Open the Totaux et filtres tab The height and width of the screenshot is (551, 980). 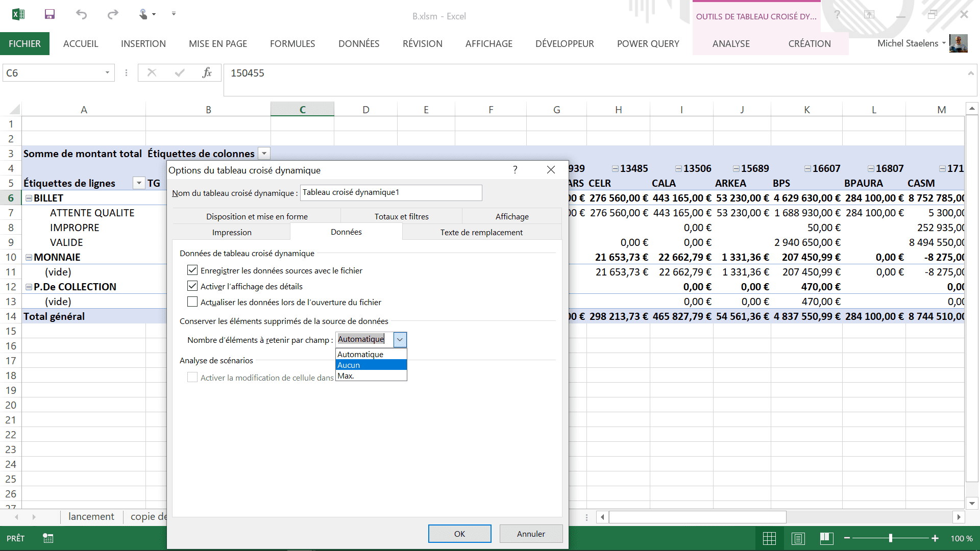click(401, 216)
